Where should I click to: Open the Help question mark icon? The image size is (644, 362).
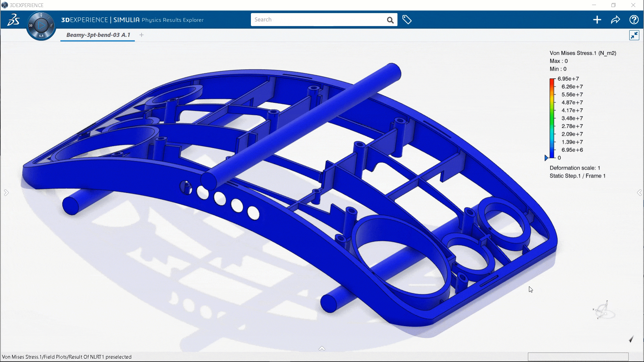click(634, 20)
